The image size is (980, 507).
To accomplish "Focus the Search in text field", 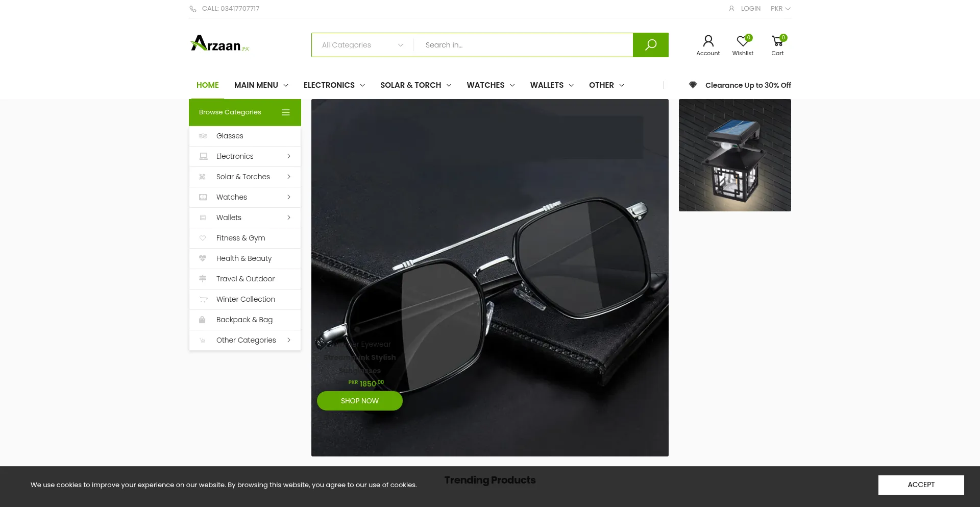I will pyautogui.click(x=523, y=45).
